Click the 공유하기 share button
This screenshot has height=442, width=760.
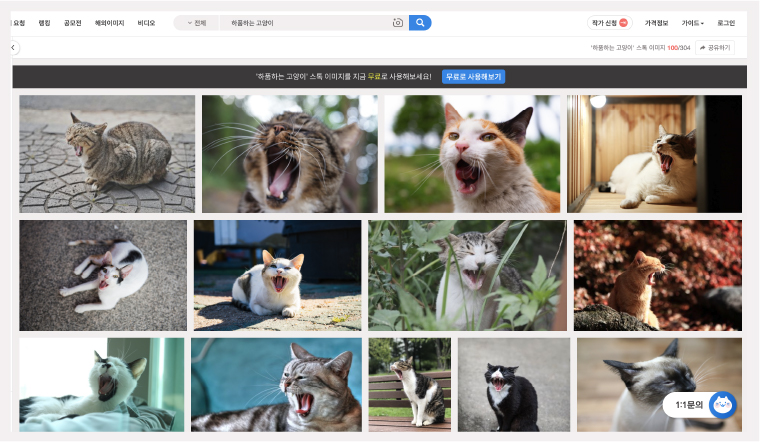coord(715,47)
